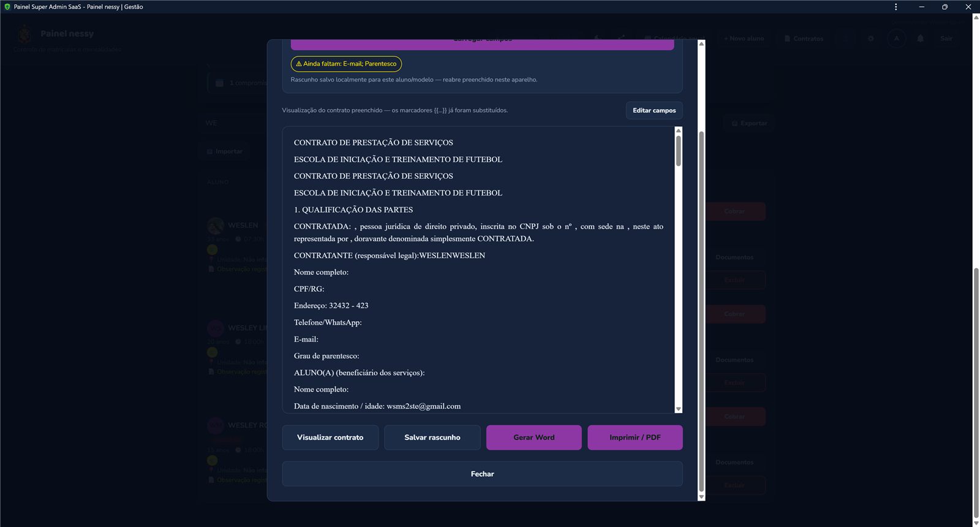Image resolution: width=980 pixels, height=527 pixels.
Task: Click the page scrollbar thumb at window edge
Action: click(976, 393)
